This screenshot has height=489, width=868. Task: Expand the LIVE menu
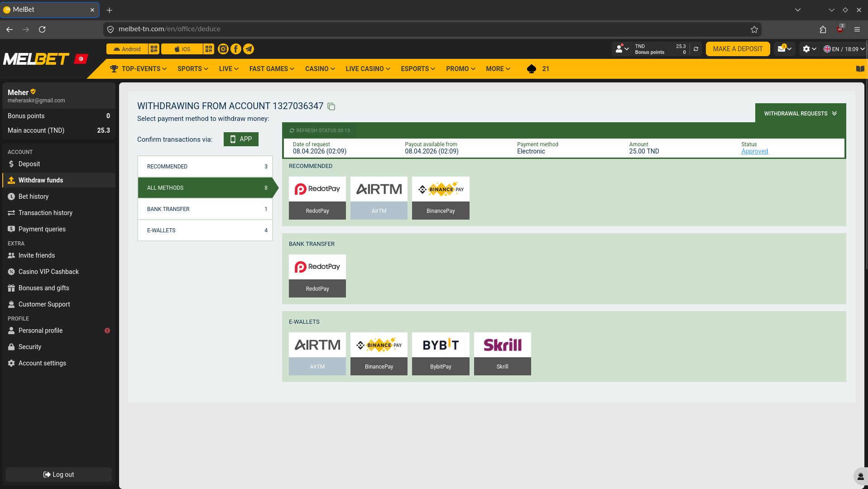(229, 69)
